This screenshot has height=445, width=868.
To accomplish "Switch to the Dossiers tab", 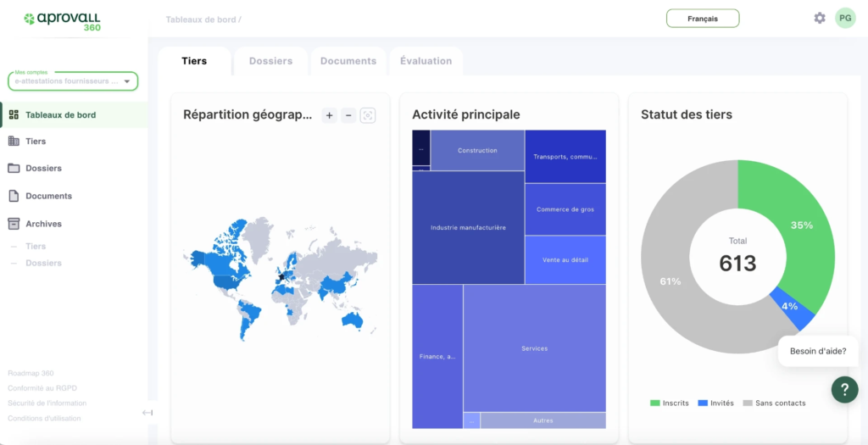I will pos(270,61).
